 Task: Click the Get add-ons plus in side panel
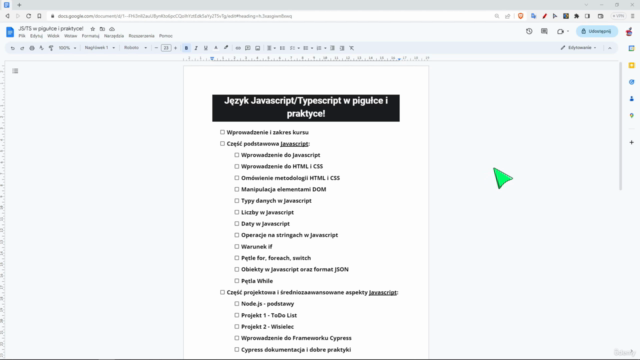click(x=631, y=142)
